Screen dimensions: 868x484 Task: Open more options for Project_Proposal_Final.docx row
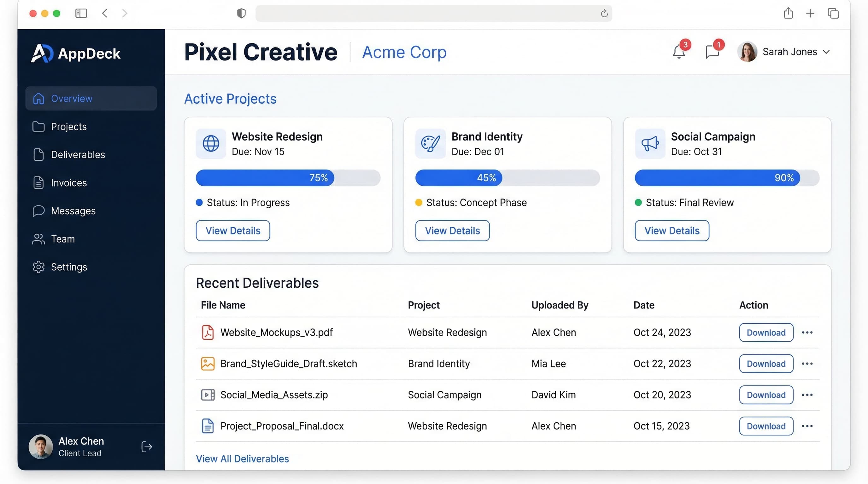pyautogui.click(x=807, y=426)
